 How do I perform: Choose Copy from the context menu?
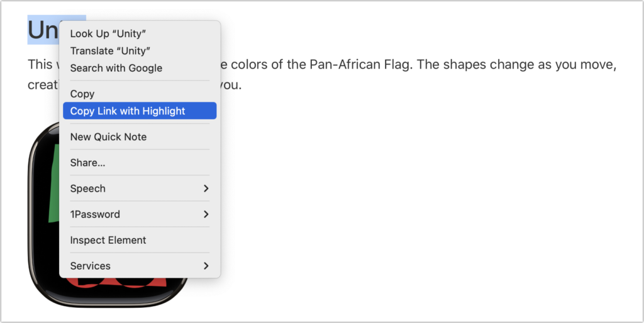(82, 94)
